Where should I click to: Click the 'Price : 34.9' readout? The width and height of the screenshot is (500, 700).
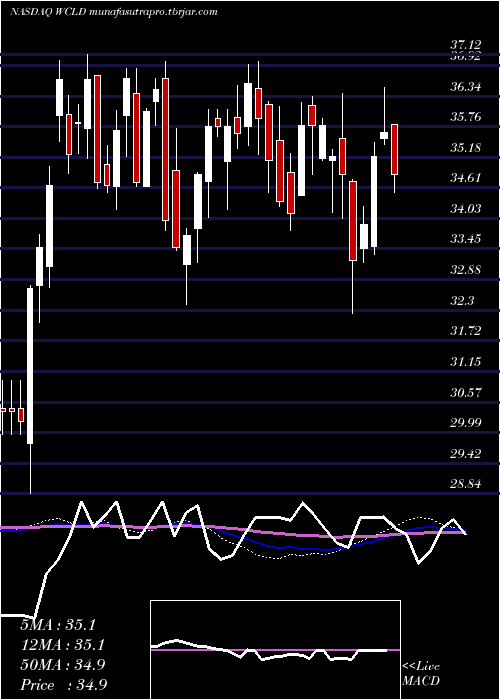point(63,685)
